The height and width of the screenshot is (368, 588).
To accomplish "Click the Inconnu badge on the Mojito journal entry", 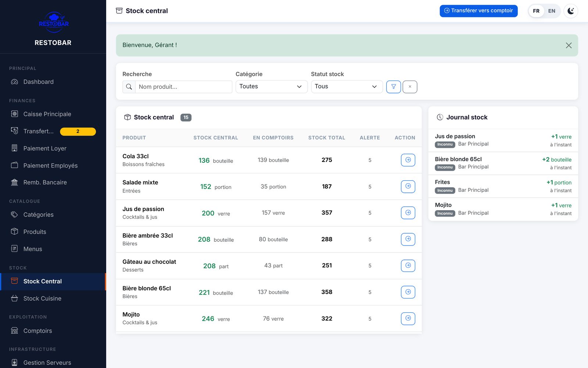I will click(445, 213).
